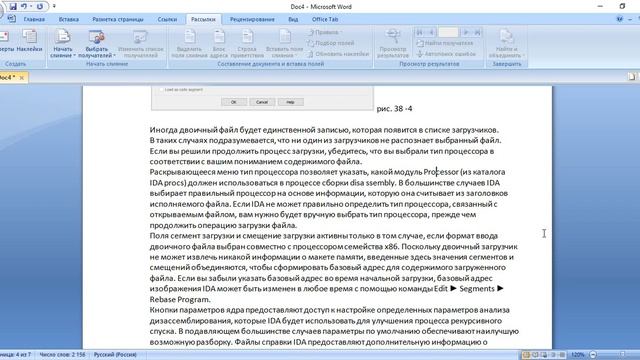Open Начать слияние dropdown
Screen dimensions: 640x360
63,43
